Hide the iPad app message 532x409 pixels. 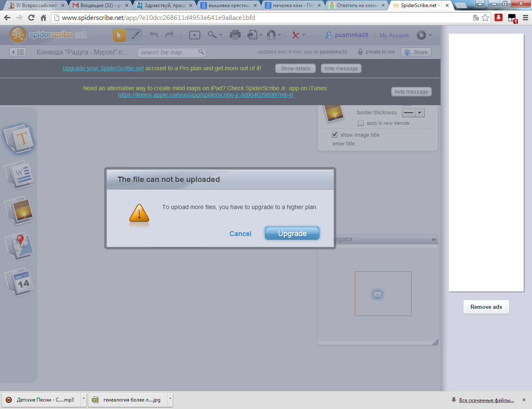tap(411, 92)
